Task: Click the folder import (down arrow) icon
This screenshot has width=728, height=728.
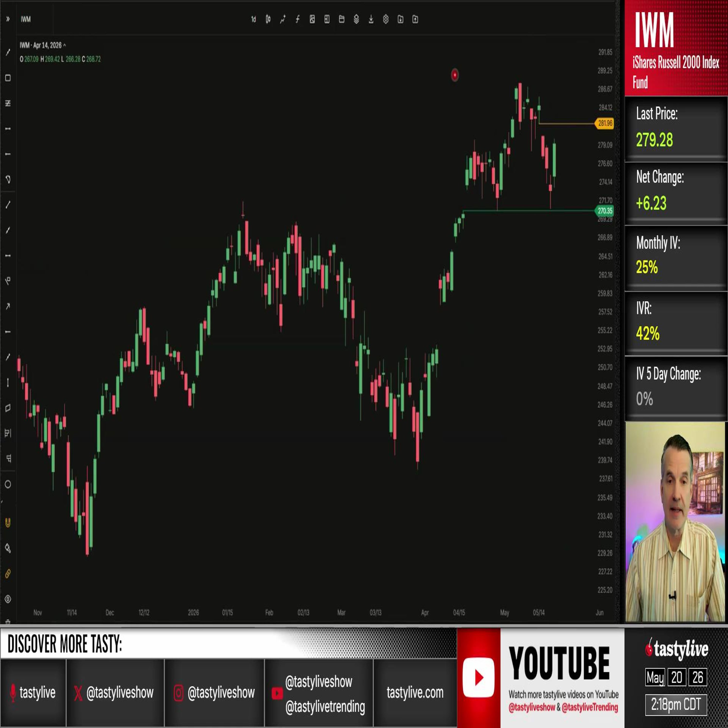Action: pyautogui.click(x=401, y=19)
